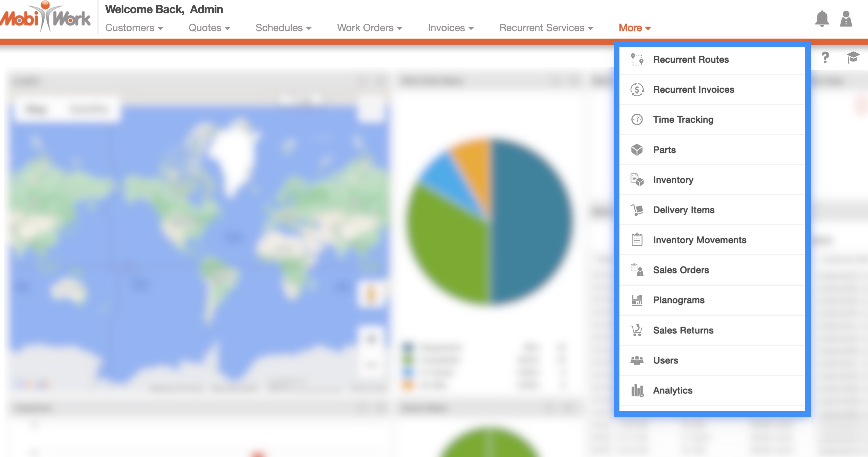Expand the Customers dropdown menu

click(134, 28)
